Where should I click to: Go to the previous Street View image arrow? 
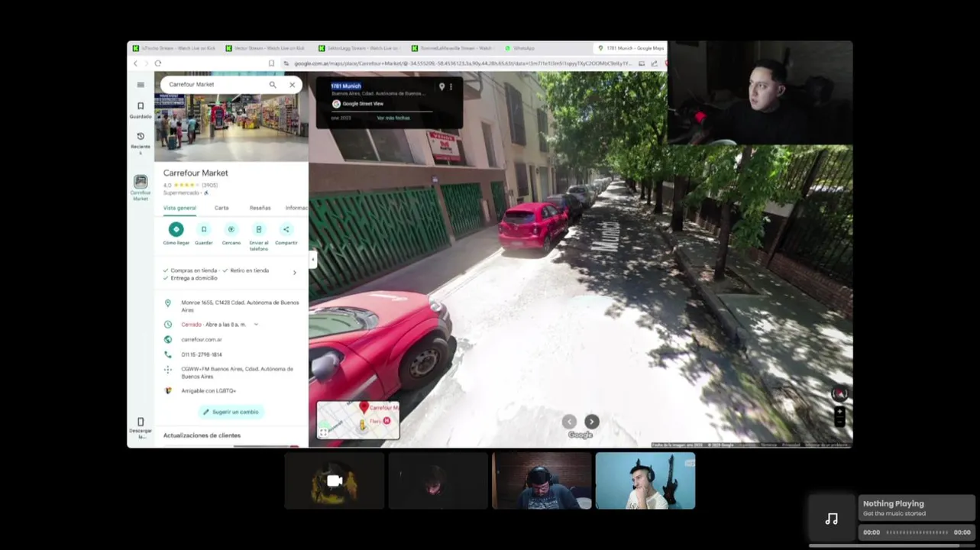coord(569,422)
